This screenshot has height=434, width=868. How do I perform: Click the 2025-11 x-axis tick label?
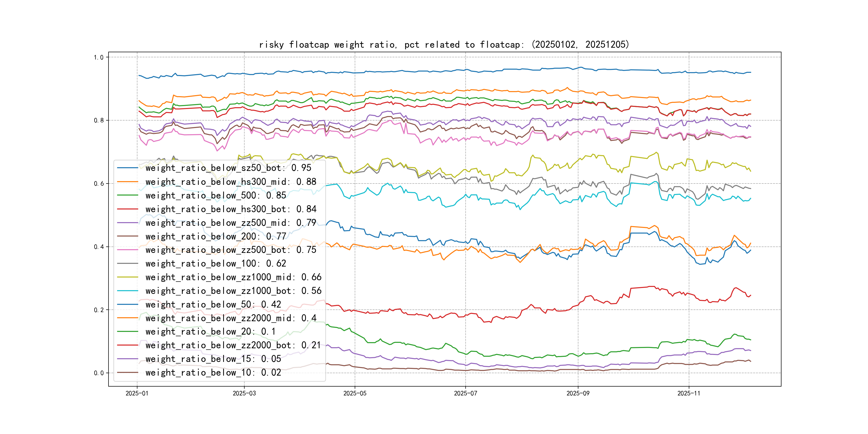coord(689,393)
